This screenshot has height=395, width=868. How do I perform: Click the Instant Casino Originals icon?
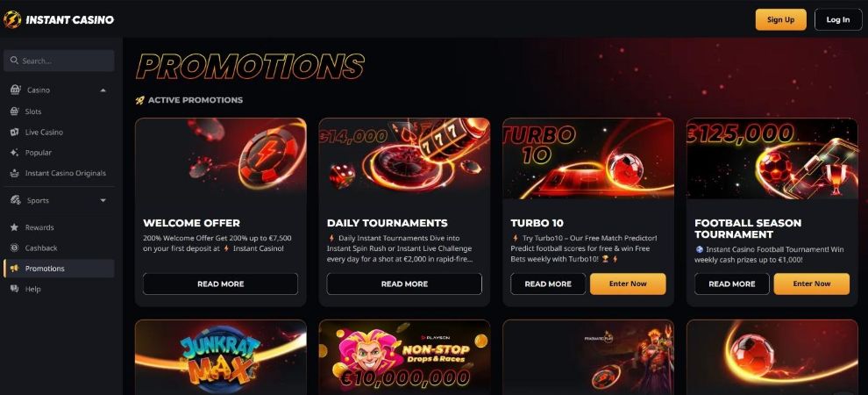tap(14, 174)
